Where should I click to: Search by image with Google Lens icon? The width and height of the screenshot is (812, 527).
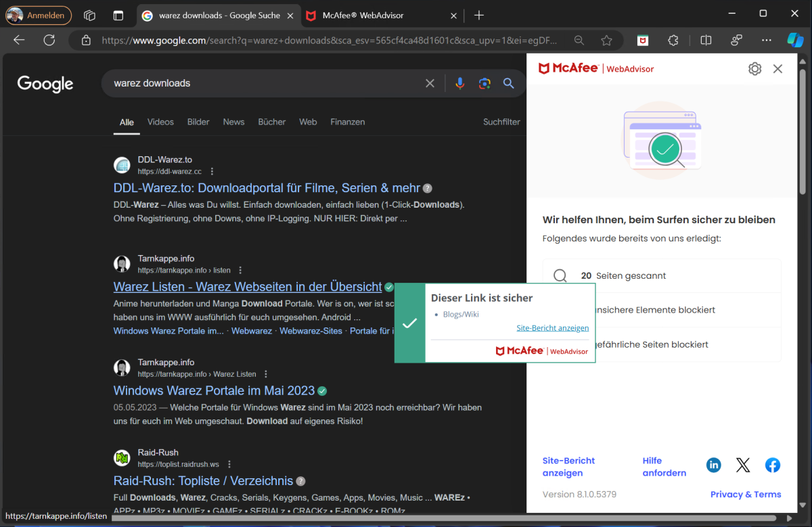pos(484,83)
